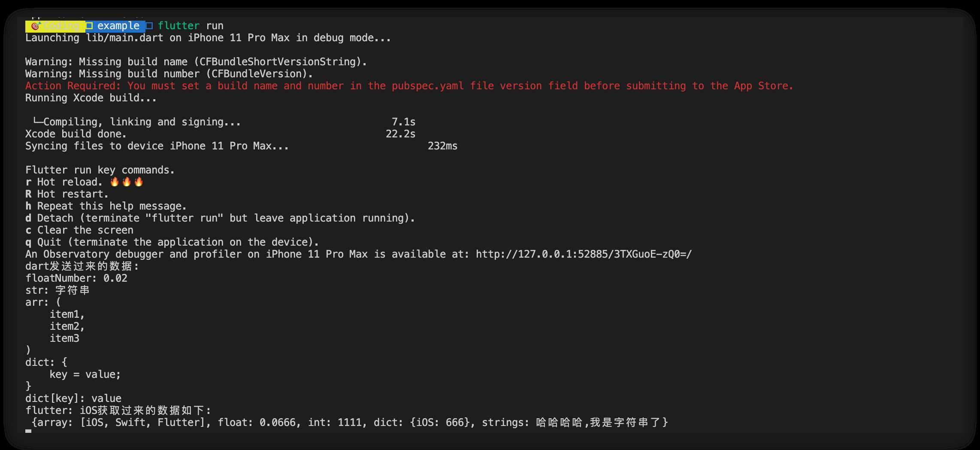Click the red Action Required warning line
Viewport: 980px width, 450px height.
point(409,86)
